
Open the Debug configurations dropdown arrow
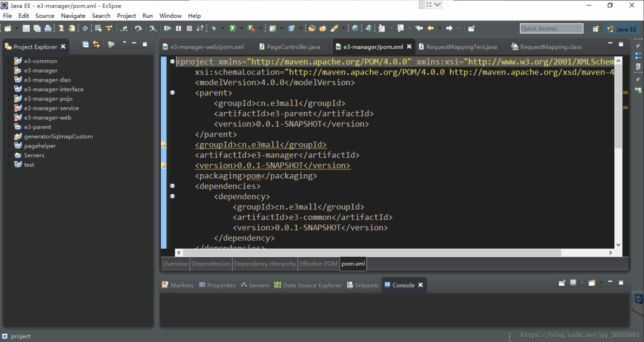(223, 28)
